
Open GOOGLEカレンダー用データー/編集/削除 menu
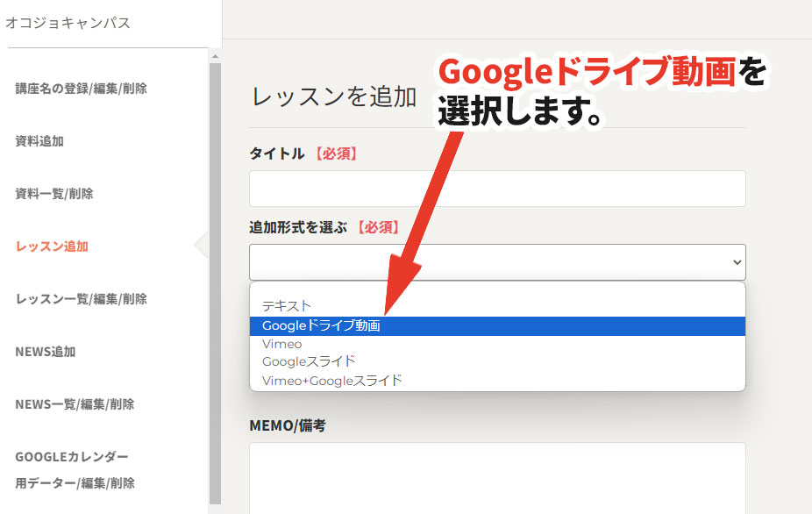(75, 470)
